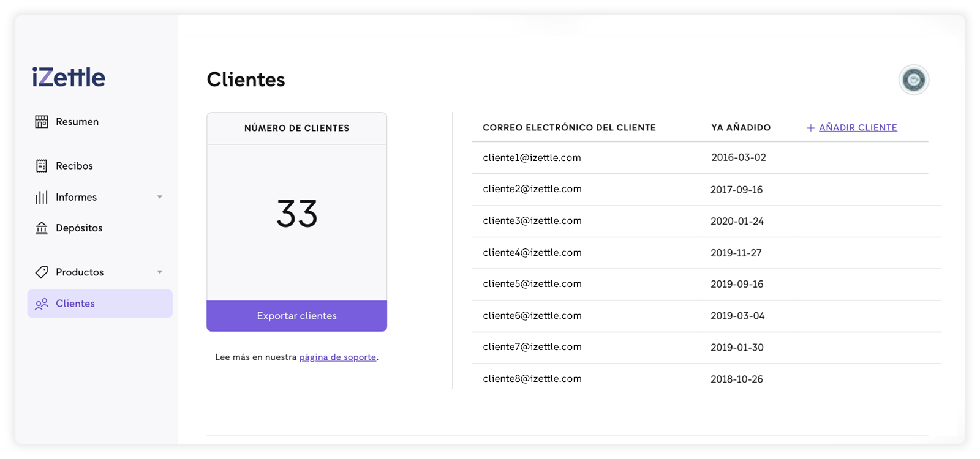Expand the Productos submenu arrow

pos(160,272)
